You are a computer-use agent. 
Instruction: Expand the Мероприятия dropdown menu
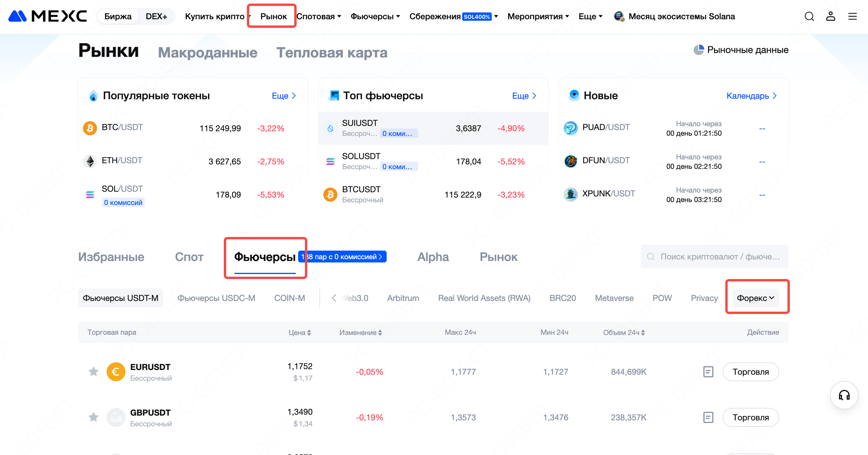[x=538, y=16]
